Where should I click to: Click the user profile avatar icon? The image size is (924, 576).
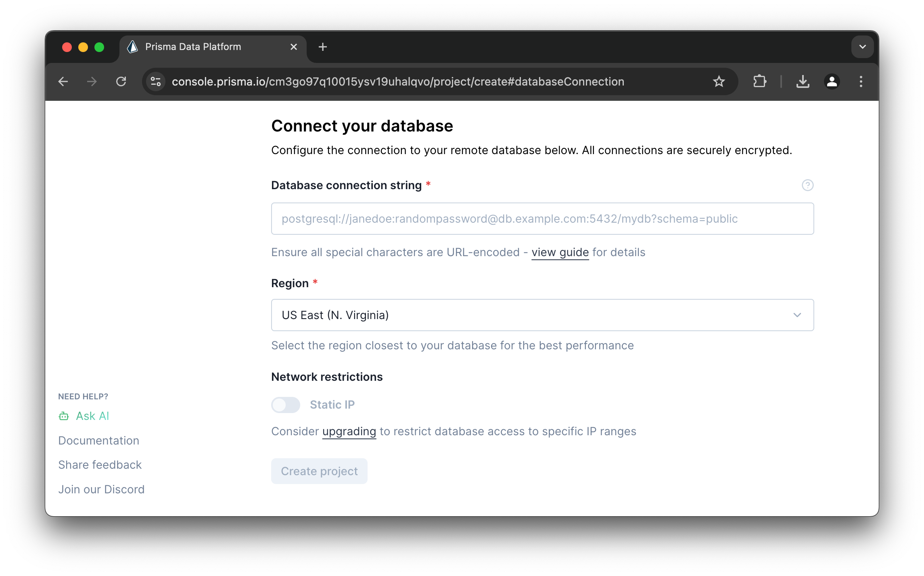[x=832, y=82]
